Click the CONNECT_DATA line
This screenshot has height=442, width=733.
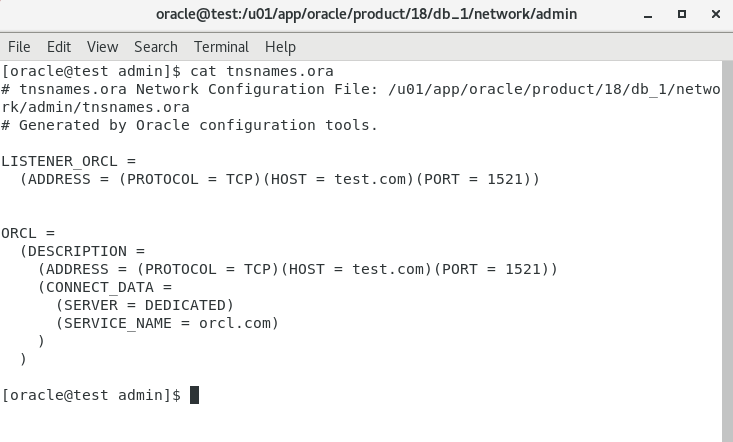click(105, 287)
